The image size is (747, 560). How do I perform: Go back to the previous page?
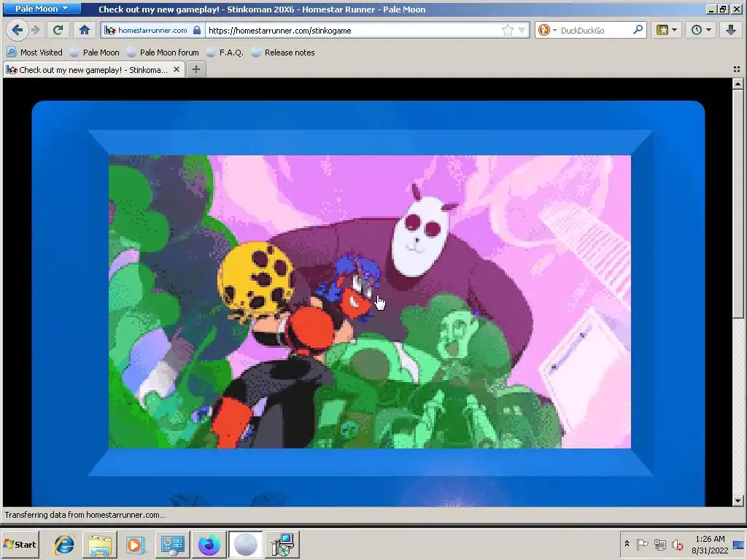pyautogui.click(x=17, y=30)
